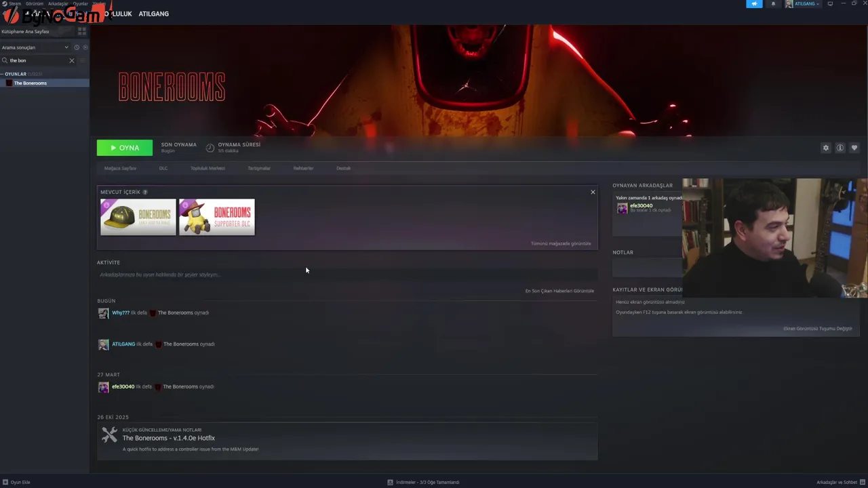Screen dimensions: 868x488
Task: Open the Görünüm menu
Action: coord(35,3)
